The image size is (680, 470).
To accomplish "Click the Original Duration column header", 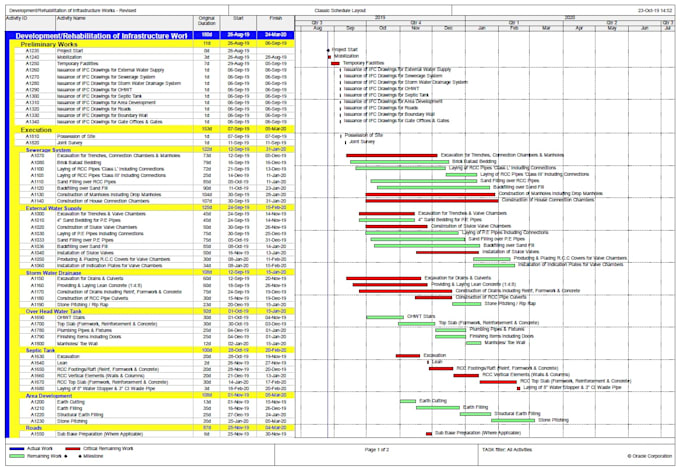I will pyautogui.click(x=207, y=23).
